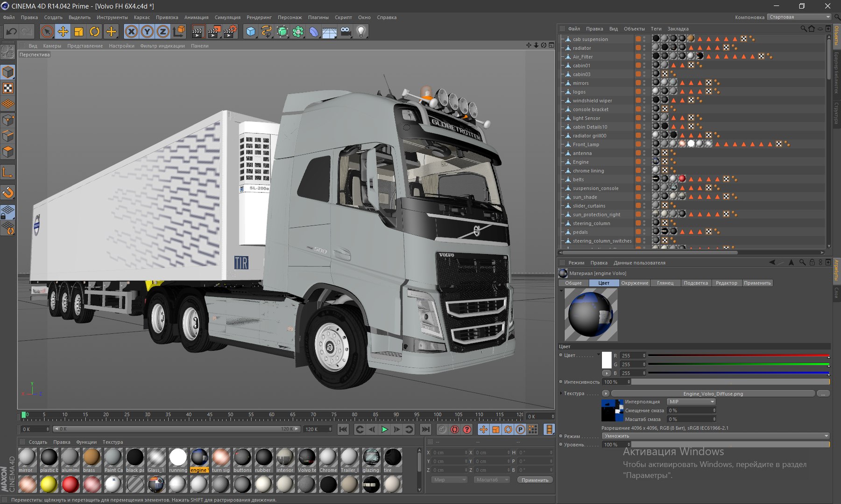Open the Режим Умножить dropdown
The image size is (841, 504).
point(715,436)
